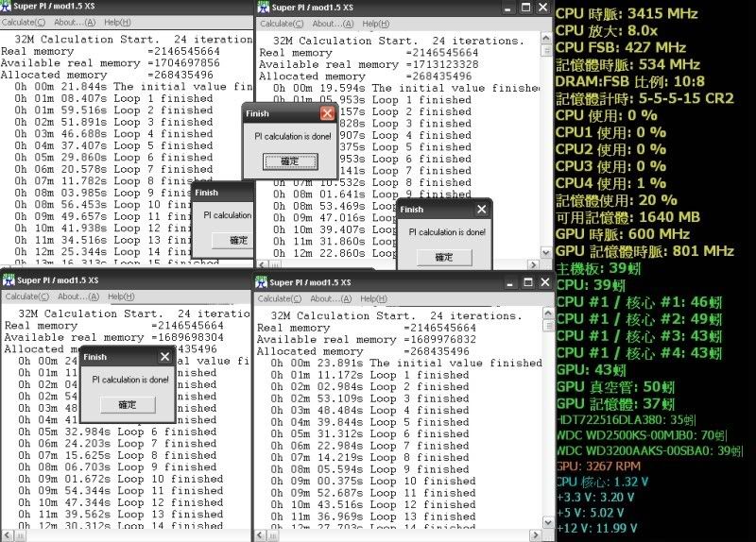This screenshot has width=756, height=542.
Task: Open the About menu in the 1704697856 memory window
Action: [75, 22]
